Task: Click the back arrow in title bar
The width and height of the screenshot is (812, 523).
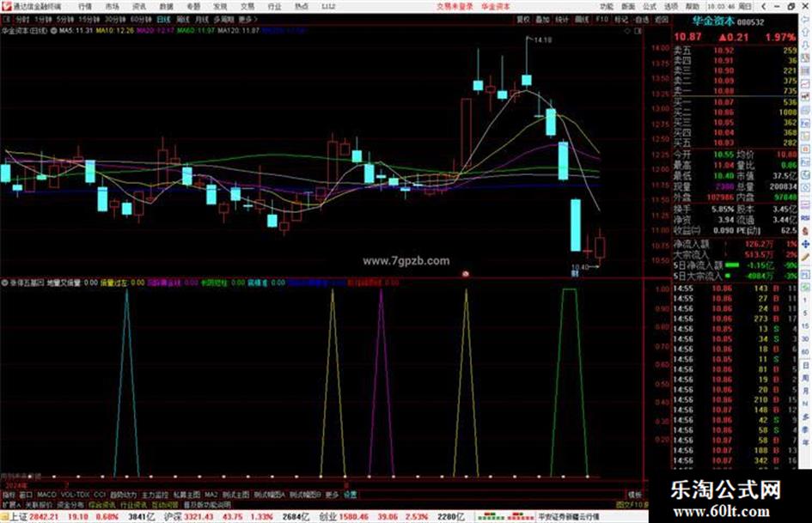Action: (763, 7)
